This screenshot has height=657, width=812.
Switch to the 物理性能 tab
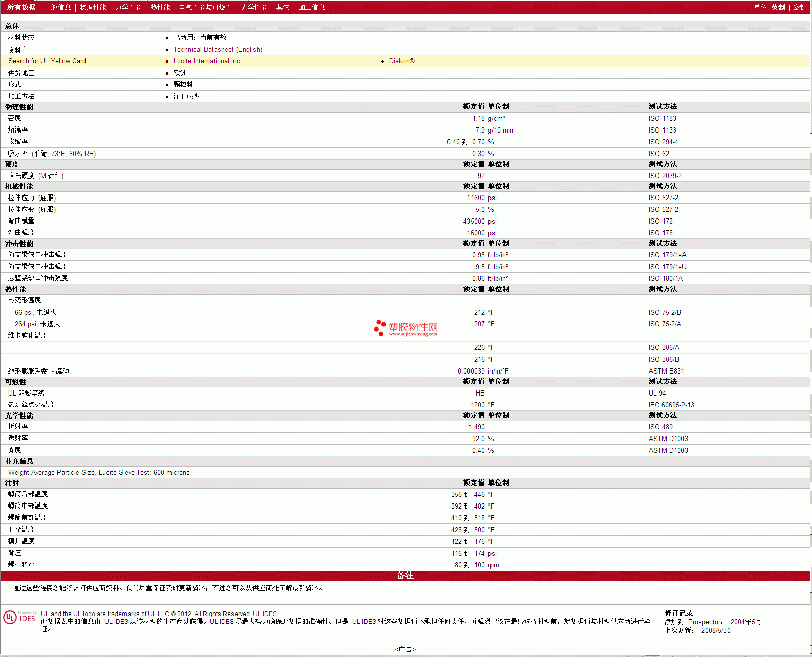(93, 8)
